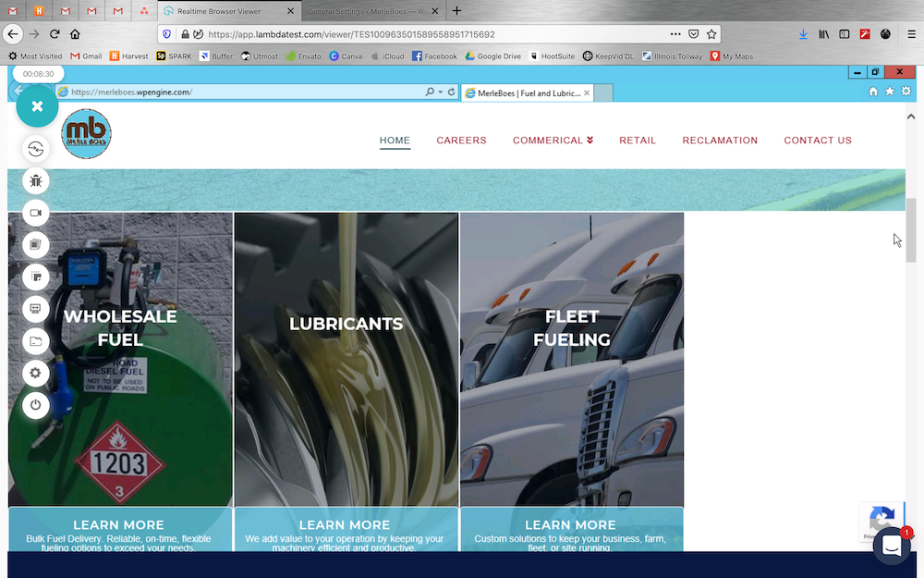Open the CAREERS navigation item
Screen dimensions: 924x578
(461, 141)
